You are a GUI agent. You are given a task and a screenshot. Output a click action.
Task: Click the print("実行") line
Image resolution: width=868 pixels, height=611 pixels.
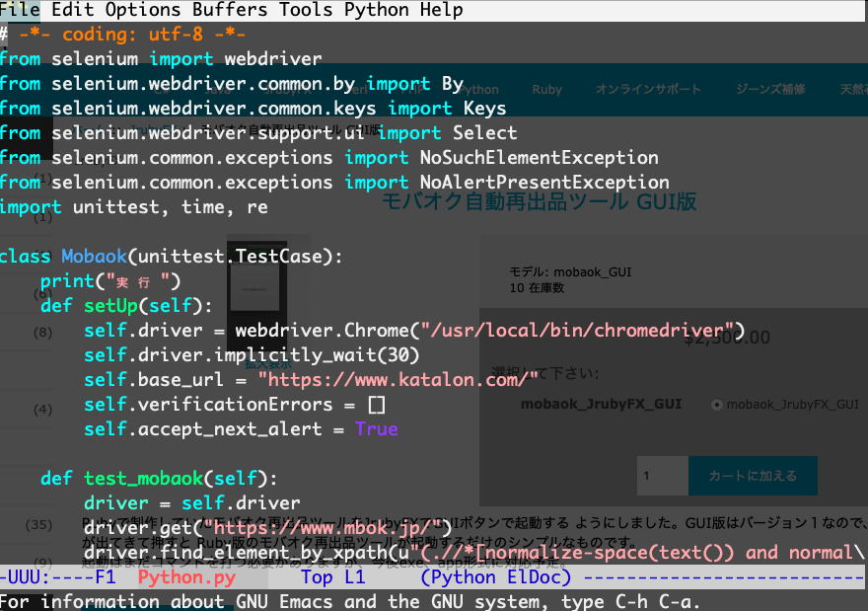pyautogui.click(x=110, y=281)
